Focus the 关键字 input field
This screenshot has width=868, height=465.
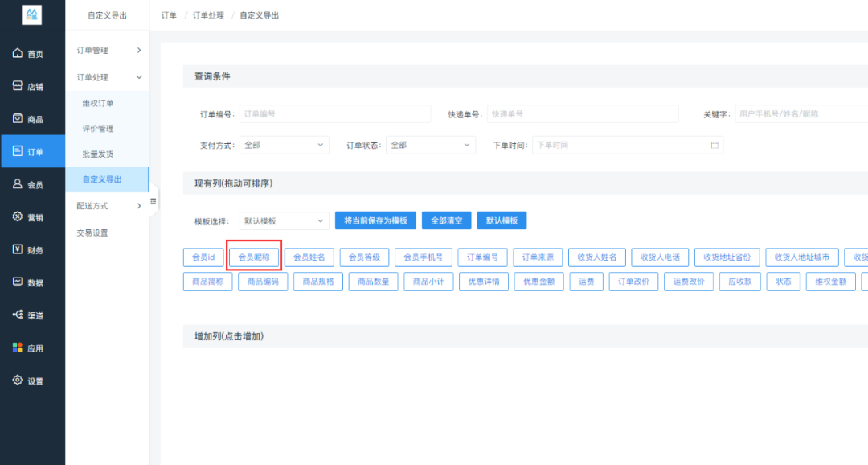[x=801, y=114]
